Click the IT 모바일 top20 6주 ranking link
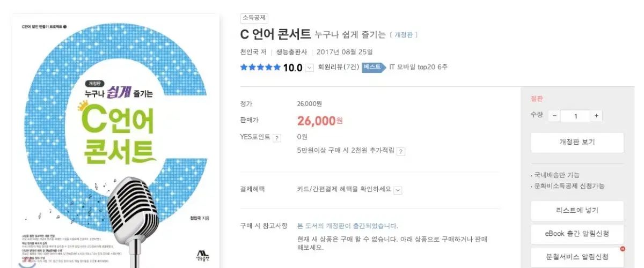The image size is (644, 268). point(418,68)
